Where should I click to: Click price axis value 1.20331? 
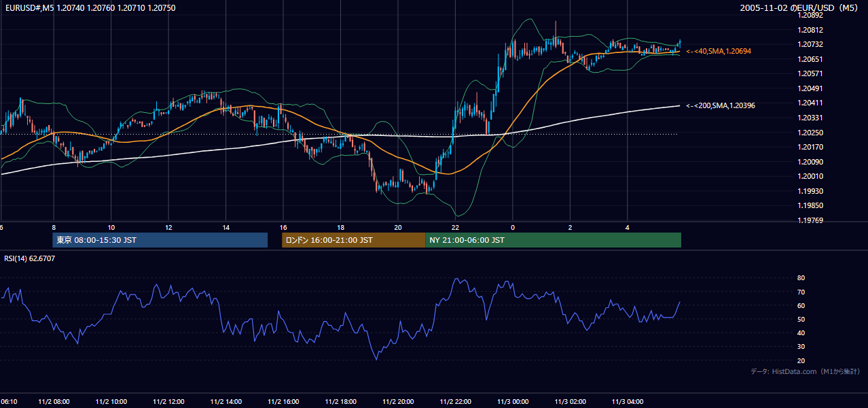(x=810, y=118)
